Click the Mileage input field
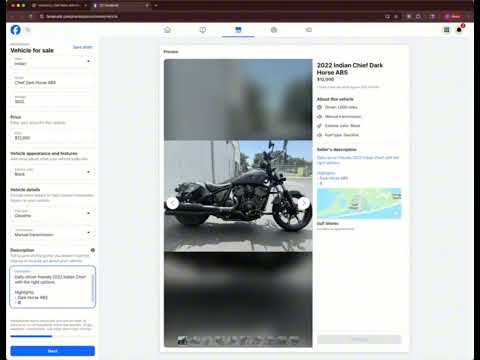Screen dimensions: 480x360 pos(52,100)
